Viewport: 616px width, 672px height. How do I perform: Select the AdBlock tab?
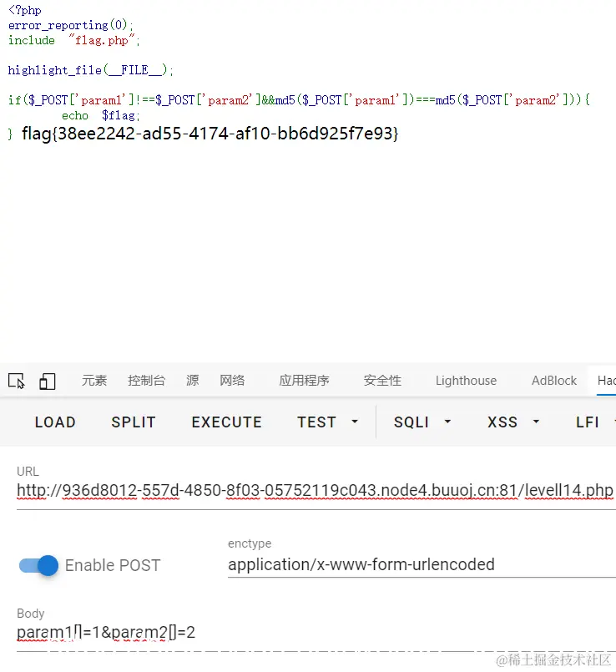coord(554,380)
